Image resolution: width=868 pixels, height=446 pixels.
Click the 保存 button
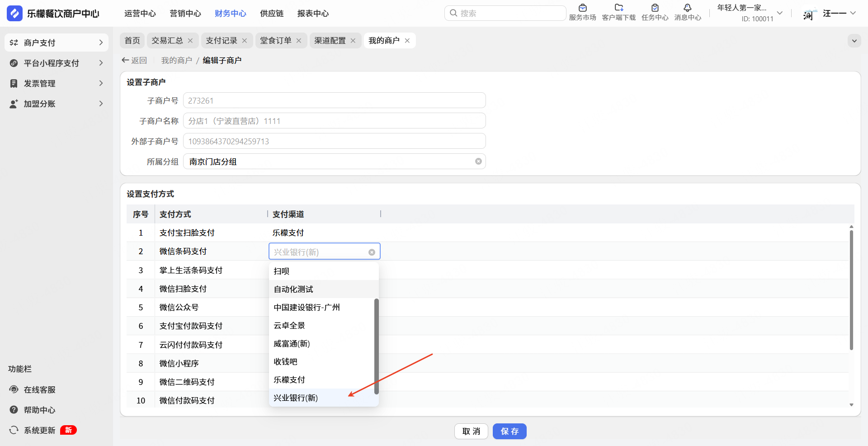click(x=509, y=431)
